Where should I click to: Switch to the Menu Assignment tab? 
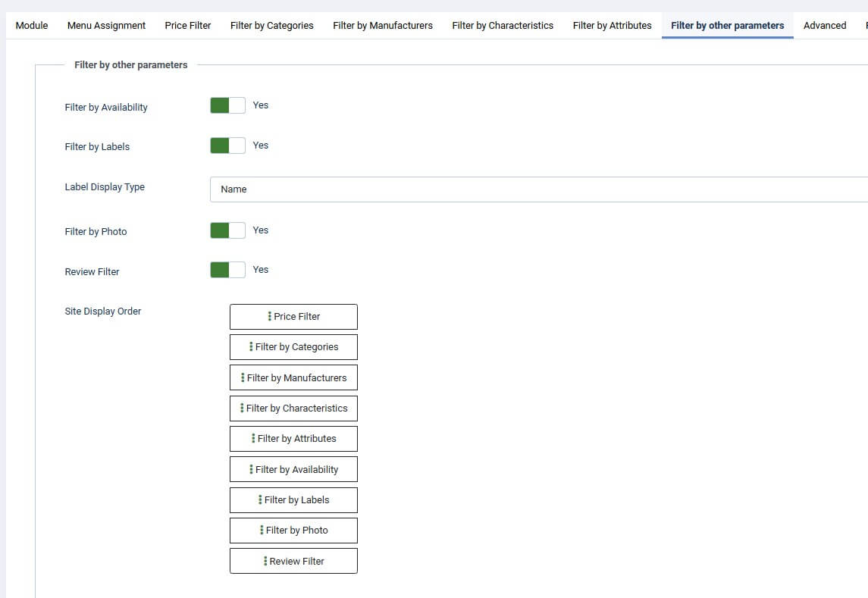(106, 26)
